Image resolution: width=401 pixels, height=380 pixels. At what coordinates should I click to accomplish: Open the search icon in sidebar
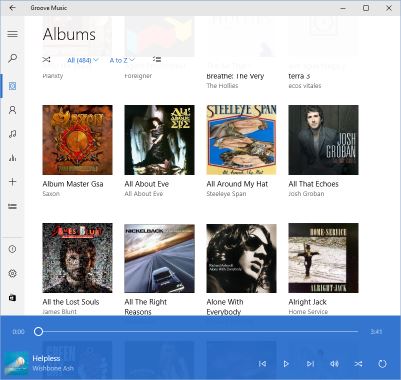point(13,58)
